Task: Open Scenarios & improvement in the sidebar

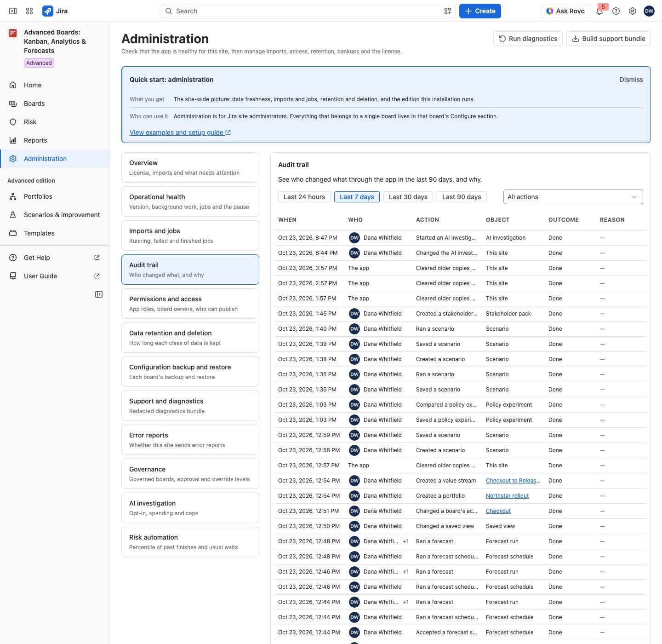Action: (55, 215)
